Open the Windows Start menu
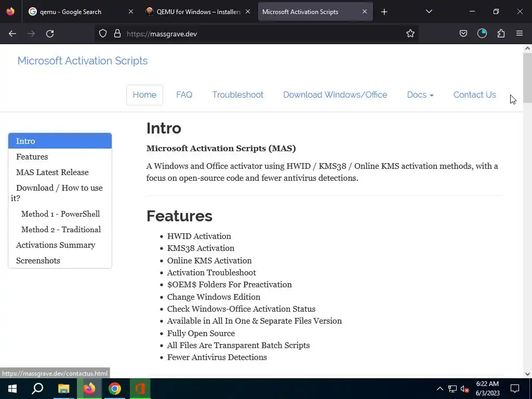Screen dimensions: 532x399 click(12, 389)
